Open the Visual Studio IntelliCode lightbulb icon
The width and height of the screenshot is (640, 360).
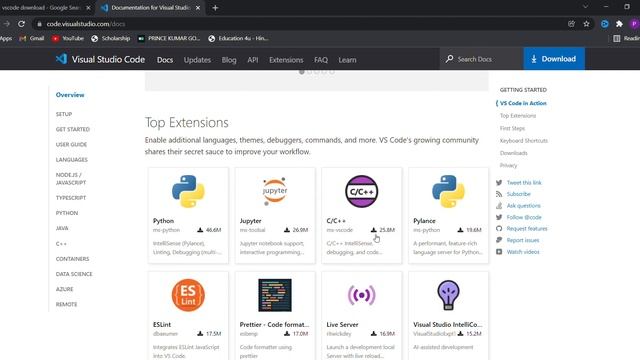448,295
